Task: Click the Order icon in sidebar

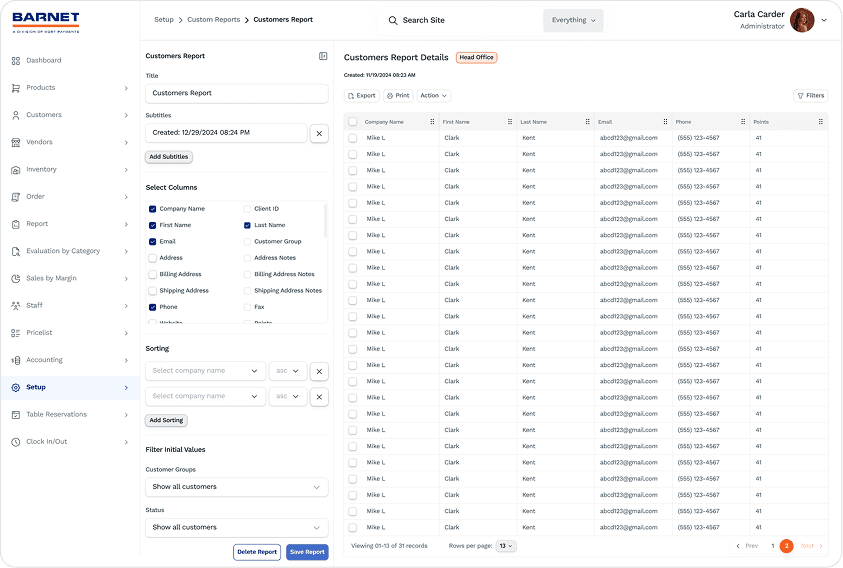Action: click(16, 197)
